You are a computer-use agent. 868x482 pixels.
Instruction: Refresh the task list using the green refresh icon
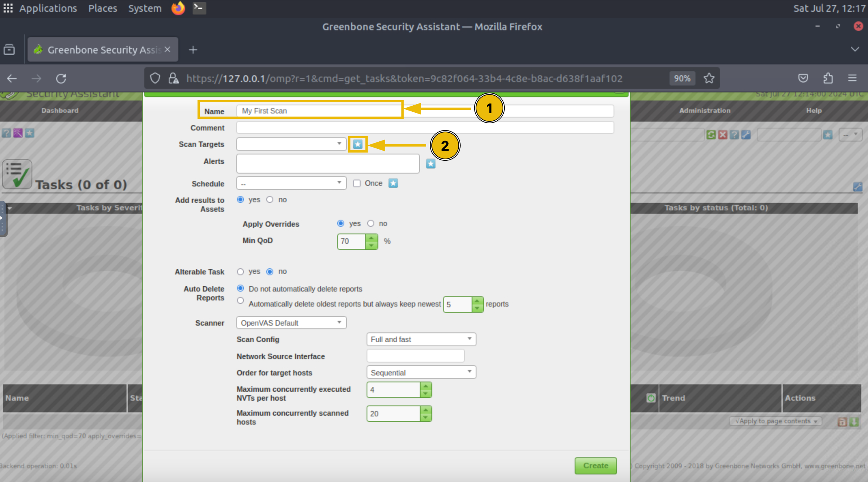pos(711,134)
